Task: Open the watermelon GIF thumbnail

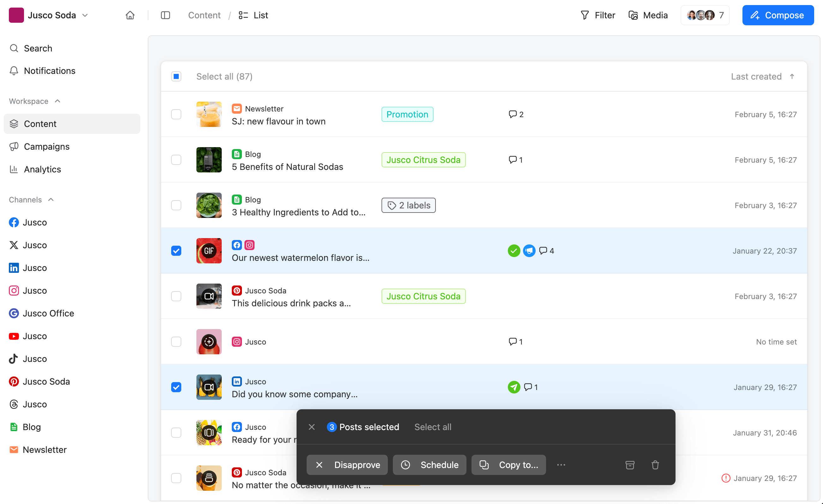Action: tap(209, 251)
